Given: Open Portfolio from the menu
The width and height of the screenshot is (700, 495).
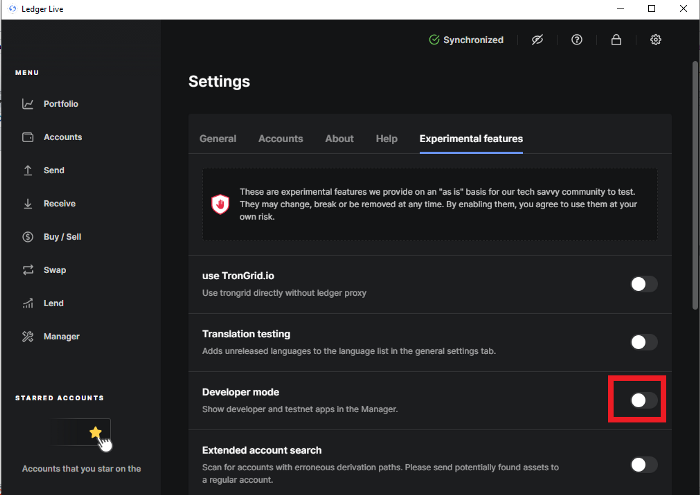Looking at the screenshot, I should tap(61, 104).
